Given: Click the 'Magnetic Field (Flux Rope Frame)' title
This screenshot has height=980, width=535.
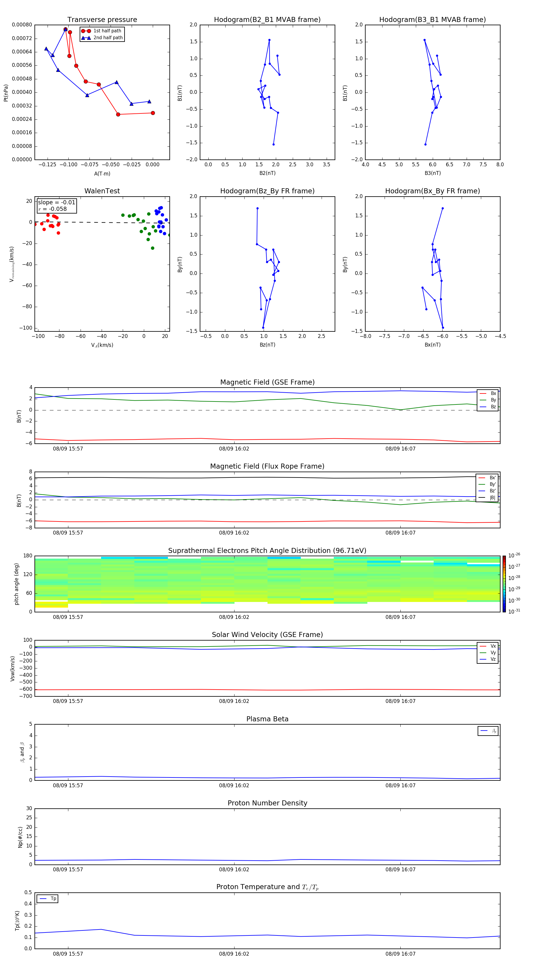Looking at the screenshot, I should click(x=267, y=467).
